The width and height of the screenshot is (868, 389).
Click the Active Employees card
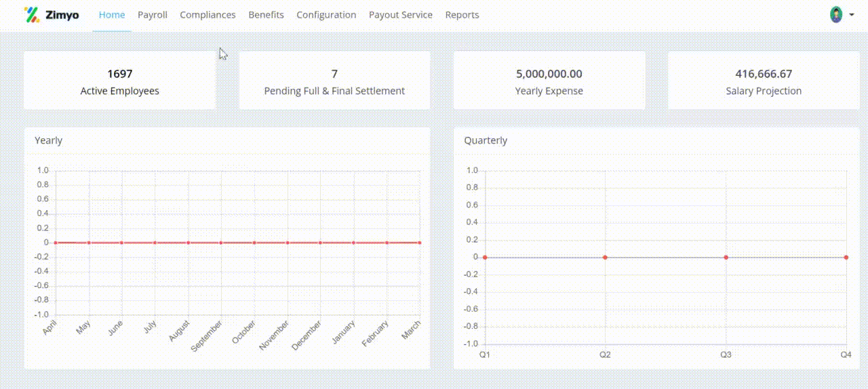tap(119, 81)
